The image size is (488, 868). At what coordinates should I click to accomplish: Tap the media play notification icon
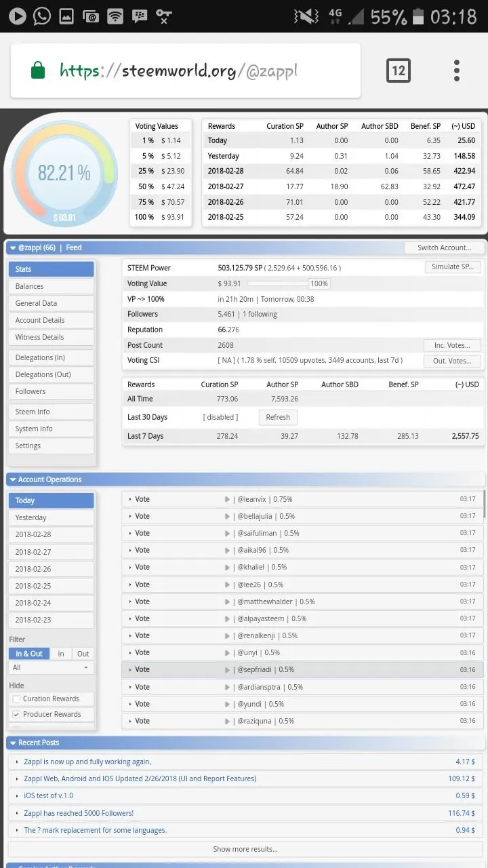(x=17, y=16)
